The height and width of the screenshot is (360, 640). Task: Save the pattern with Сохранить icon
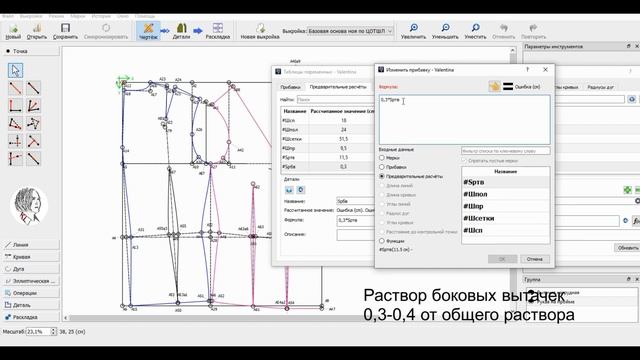[65, 31]
